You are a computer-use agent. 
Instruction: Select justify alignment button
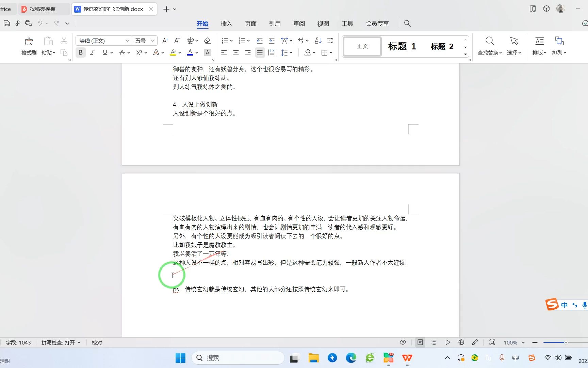click(260, 52)
